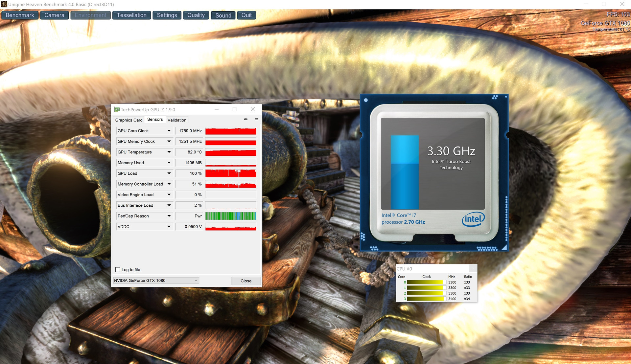Click the Unigine Heaven title bar icon
The image size is (631, 364).
(x=4, y=4)
